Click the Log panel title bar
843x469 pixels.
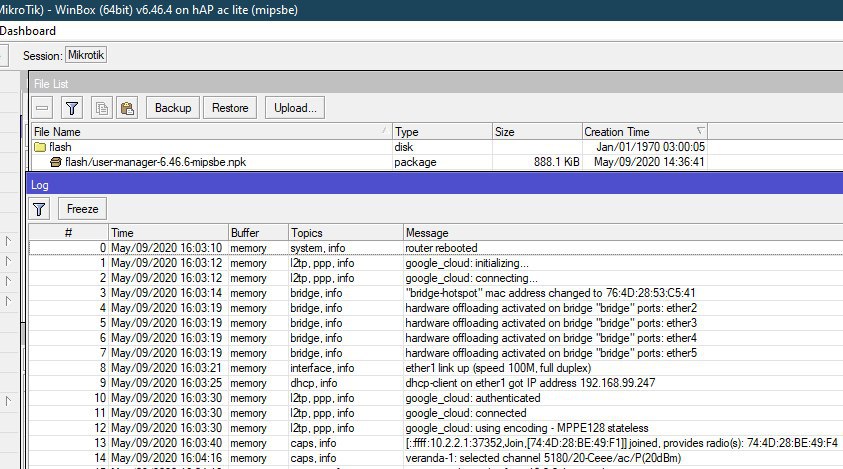pos(434,185)
